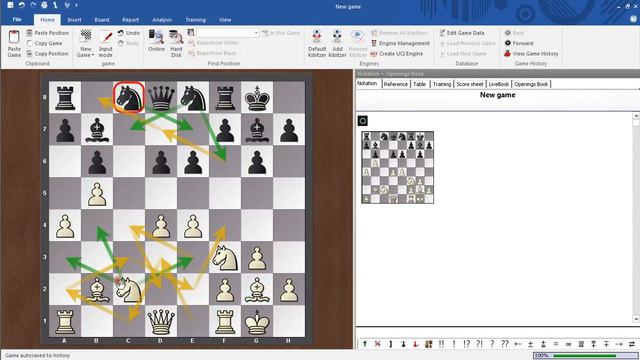Open the Training ribbon tab

195,20
